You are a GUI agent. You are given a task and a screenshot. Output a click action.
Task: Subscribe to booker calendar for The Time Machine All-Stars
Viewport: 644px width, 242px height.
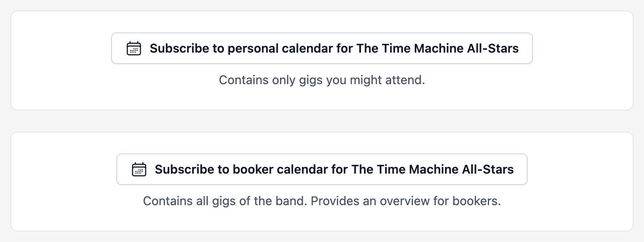(322, 169)
